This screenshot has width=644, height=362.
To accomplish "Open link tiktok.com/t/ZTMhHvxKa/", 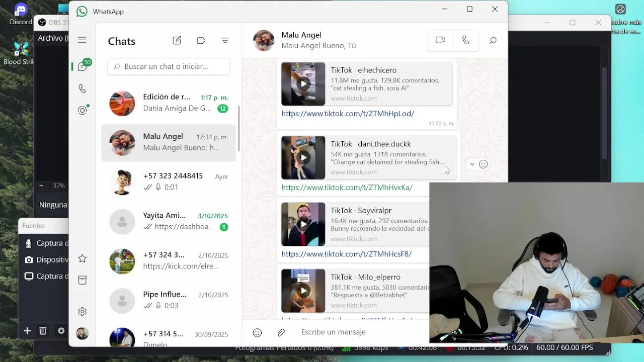I will [x=347, y=188].
